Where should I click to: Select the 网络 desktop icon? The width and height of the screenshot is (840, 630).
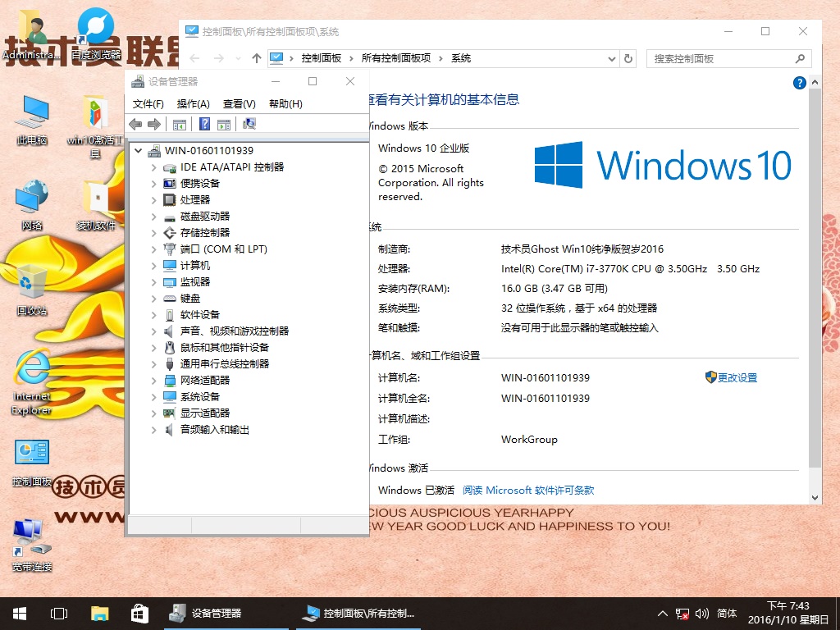pos(32,206)
